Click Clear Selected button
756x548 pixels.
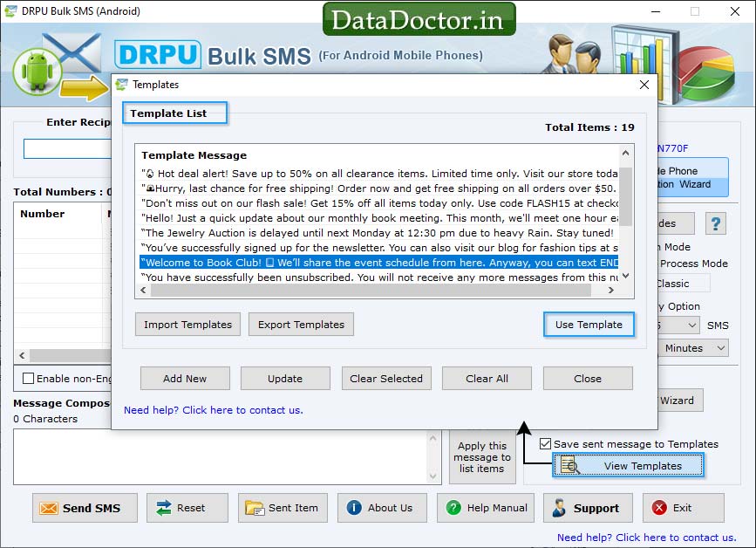click(386, 379)
